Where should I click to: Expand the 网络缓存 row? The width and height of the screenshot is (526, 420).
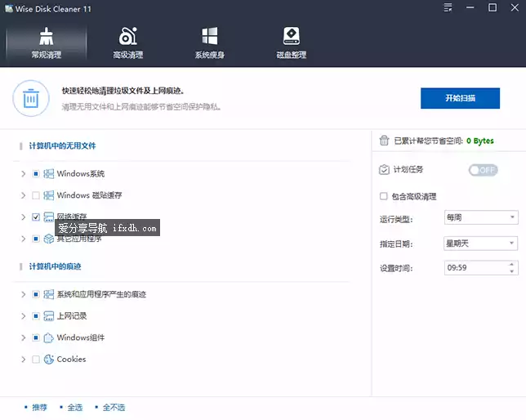[x=23, y=217]
